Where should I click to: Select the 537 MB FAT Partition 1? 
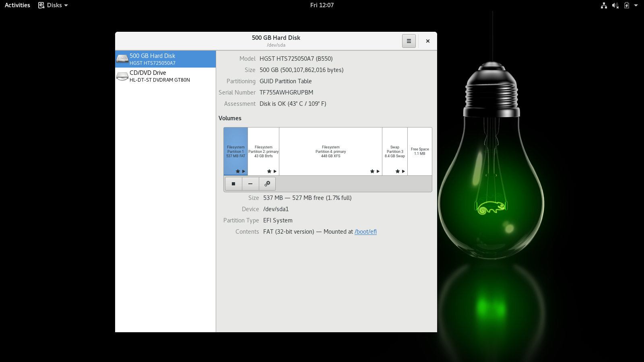[235, 151]
